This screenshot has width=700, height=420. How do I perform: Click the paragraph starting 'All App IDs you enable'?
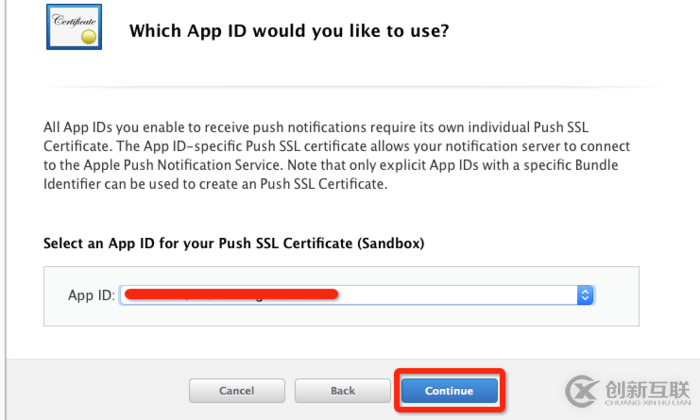(x=337, y=155)
